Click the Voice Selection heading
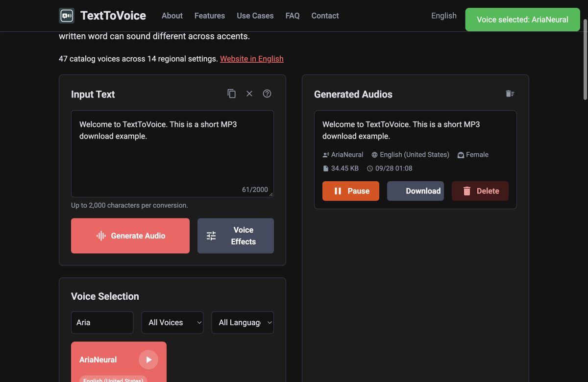 (x=105, y=296)
